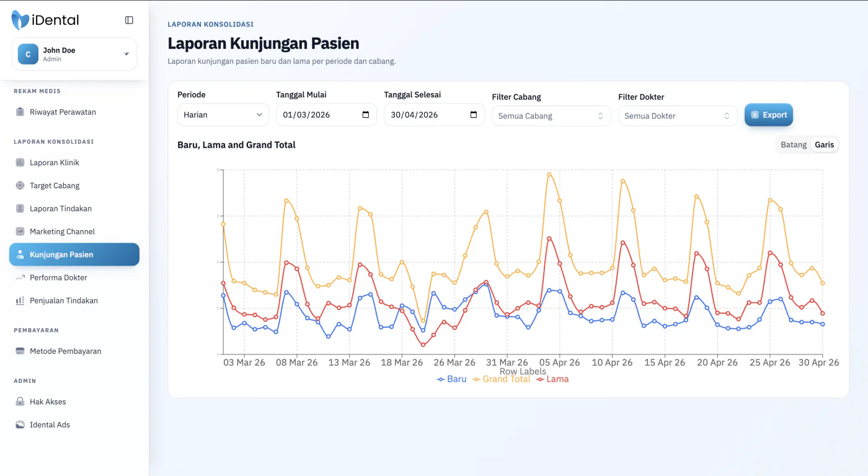
Task: Open Hak Akses admin page
Action: pos(74,402)
